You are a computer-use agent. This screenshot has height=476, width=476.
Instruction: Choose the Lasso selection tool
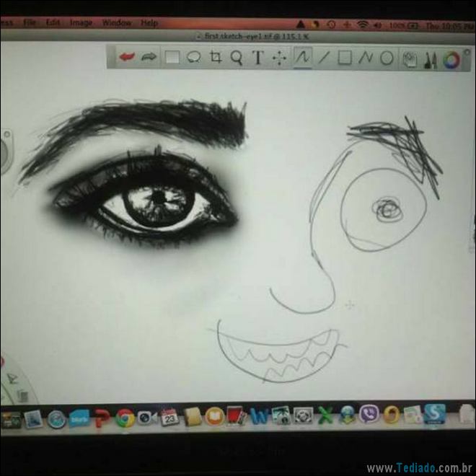[x=193, y=58]
